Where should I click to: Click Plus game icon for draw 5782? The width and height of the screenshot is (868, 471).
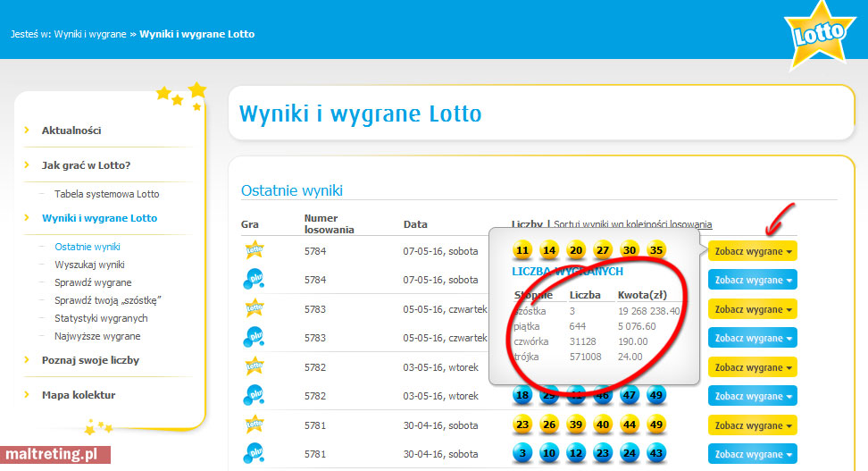tap(254, 395)
